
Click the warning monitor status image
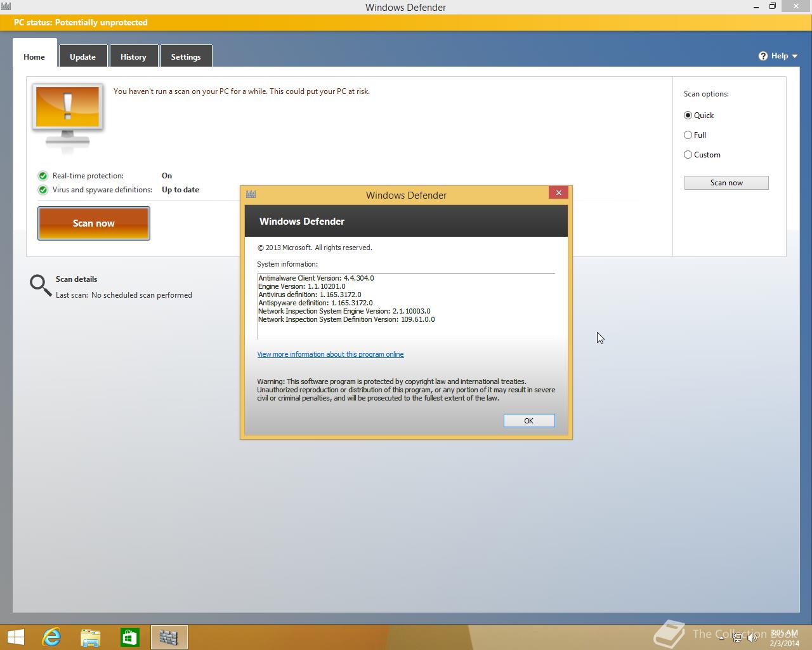click(68, 117)
